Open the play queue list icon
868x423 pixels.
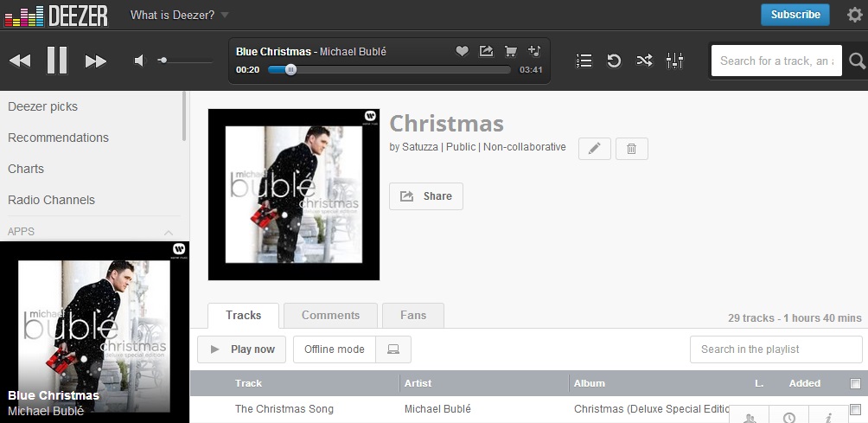point(584,61)
